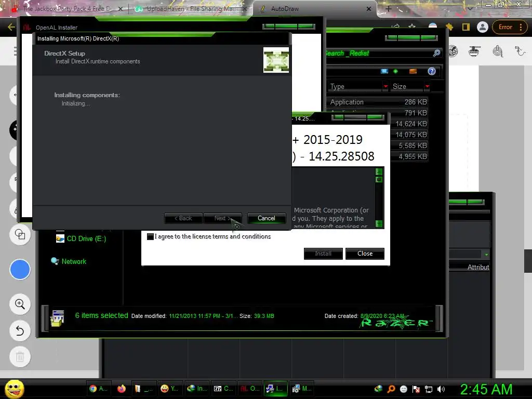Bookmark this page with the star
This screenshot has height=399, width=532.
[412, 26]
